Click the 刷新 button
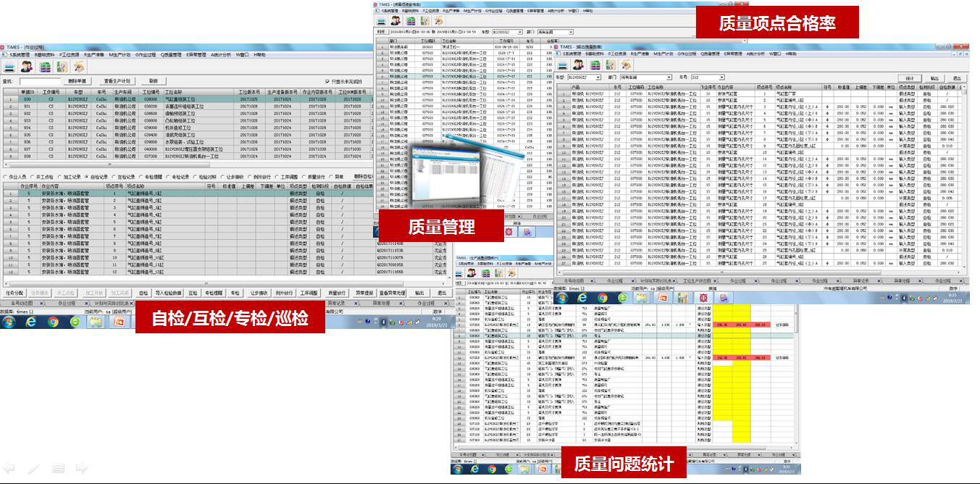 (154, 81)
